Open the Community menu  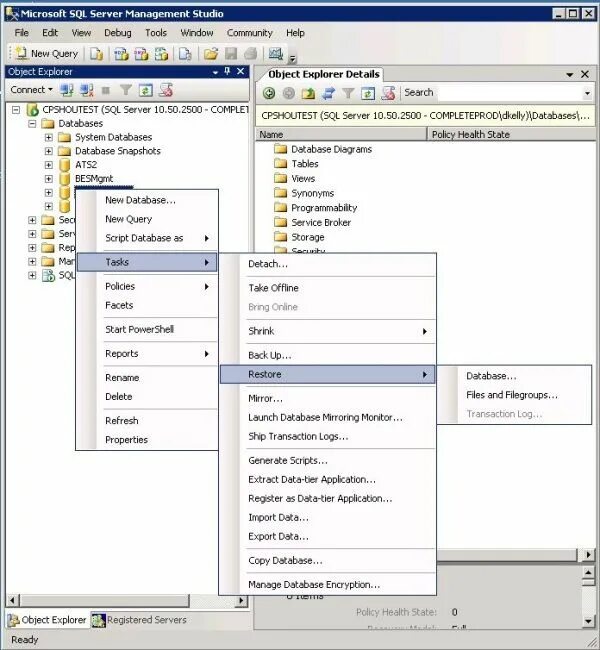click(x=250, y=33)
